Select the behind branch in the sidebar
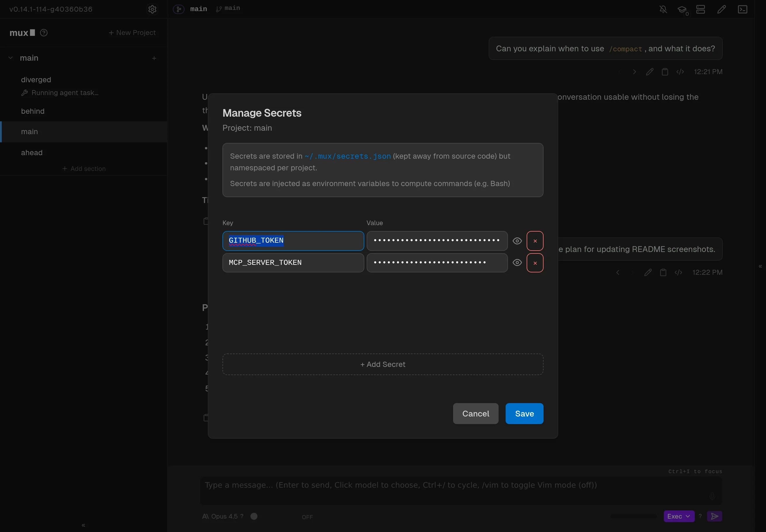 tap(32, 111)
